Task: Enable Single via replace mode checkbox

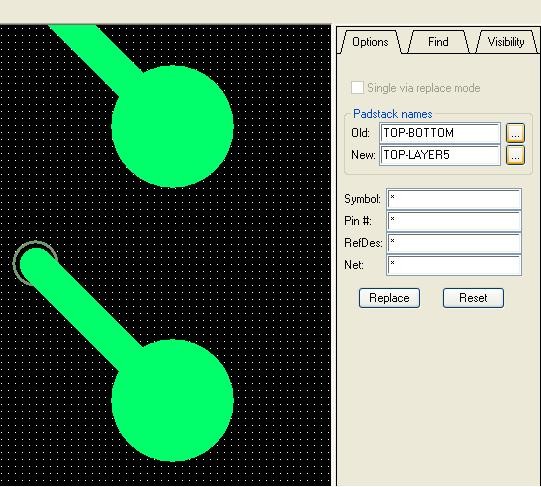Action: (x=357, y=87)
